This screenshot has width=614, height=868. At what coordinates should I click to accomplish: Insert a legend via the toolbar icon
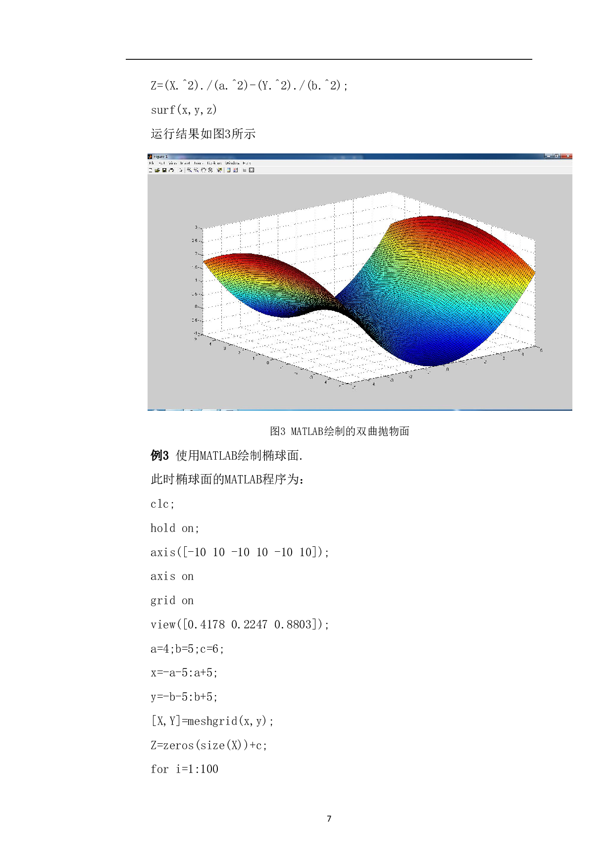236,170
